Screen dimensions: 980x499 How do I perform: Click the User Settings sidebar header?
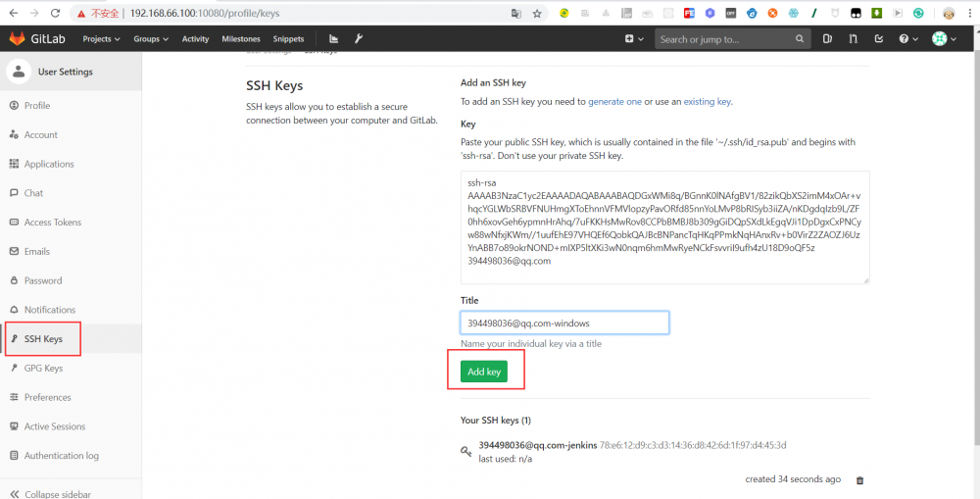point(71,72)
